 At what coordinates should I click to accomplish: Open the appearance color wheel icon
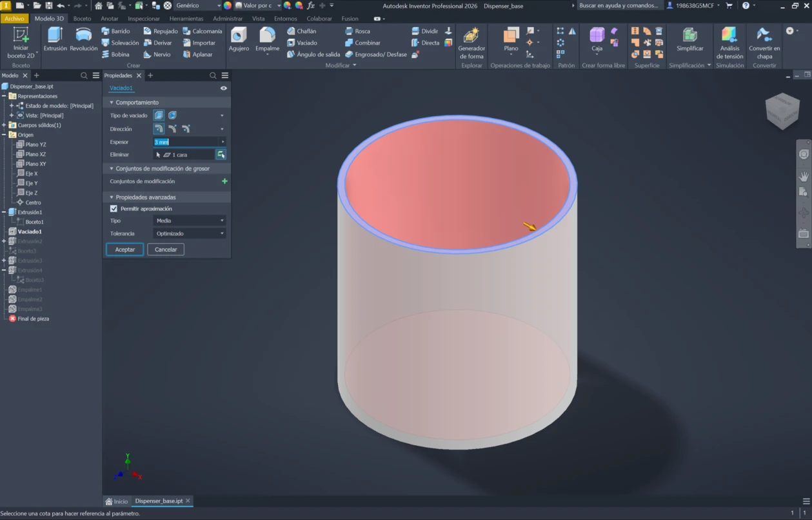click(228, 5)
